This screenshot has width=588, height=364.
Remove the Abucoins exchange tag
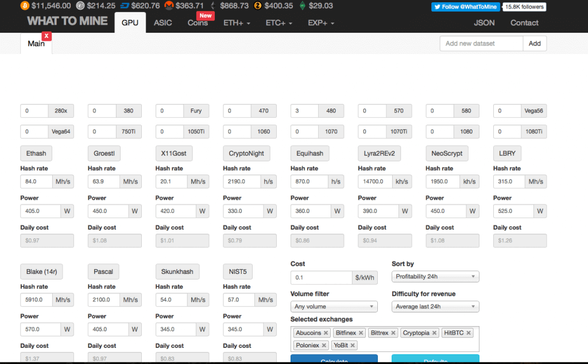(x=326, y=333)
